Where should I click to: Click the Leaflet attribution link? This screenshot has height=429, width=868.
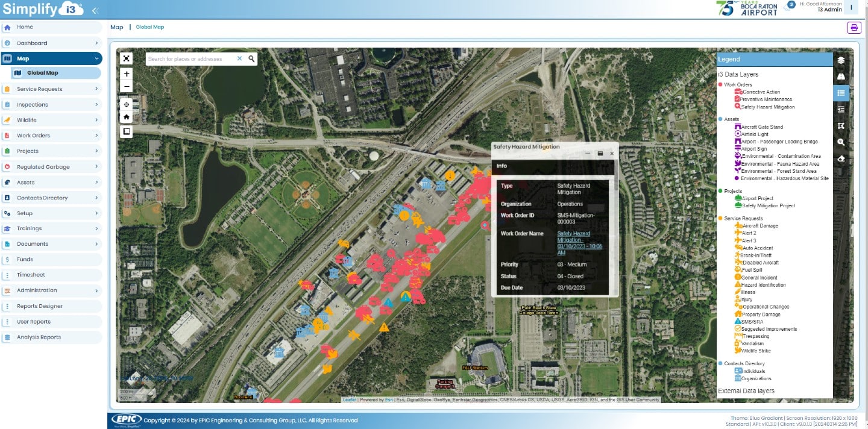[x=349, y=399]
